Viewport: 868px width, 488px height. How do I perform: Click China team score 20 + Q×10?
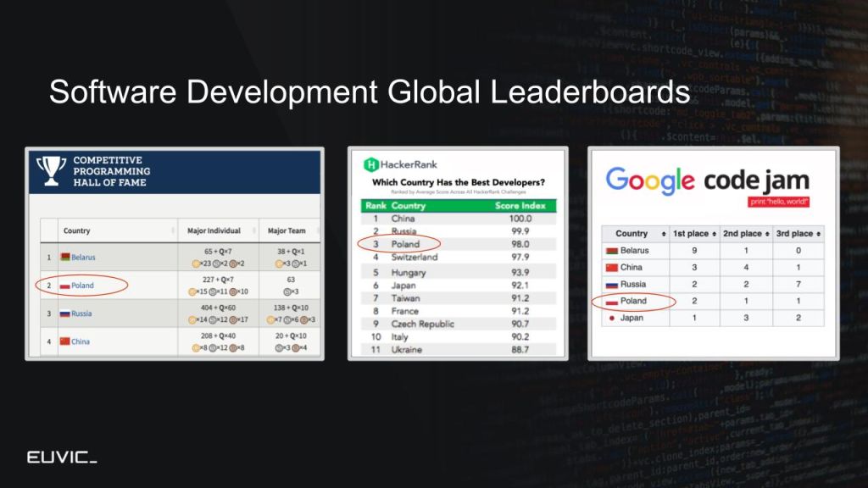[291, 335]
